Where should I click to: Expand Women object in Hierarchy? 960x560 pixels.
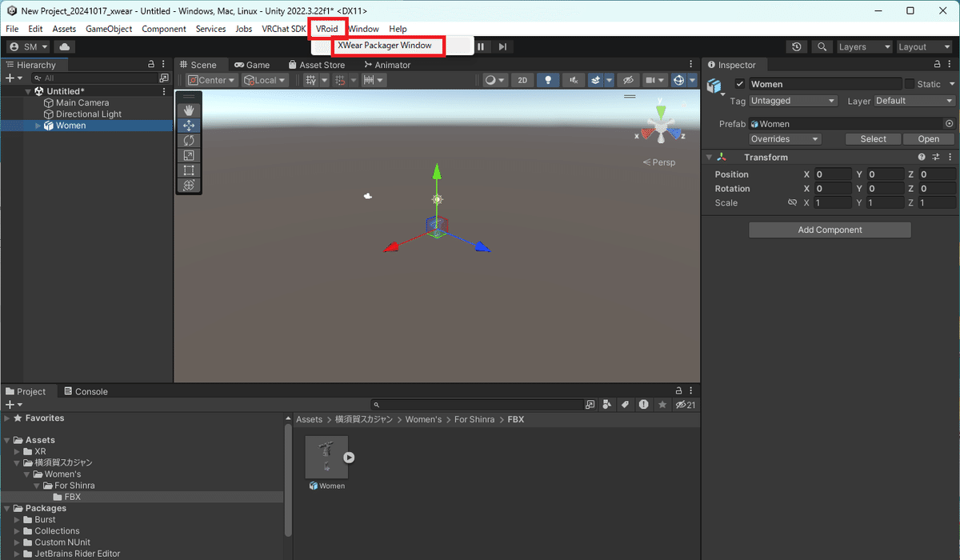[x=38, y=126]
